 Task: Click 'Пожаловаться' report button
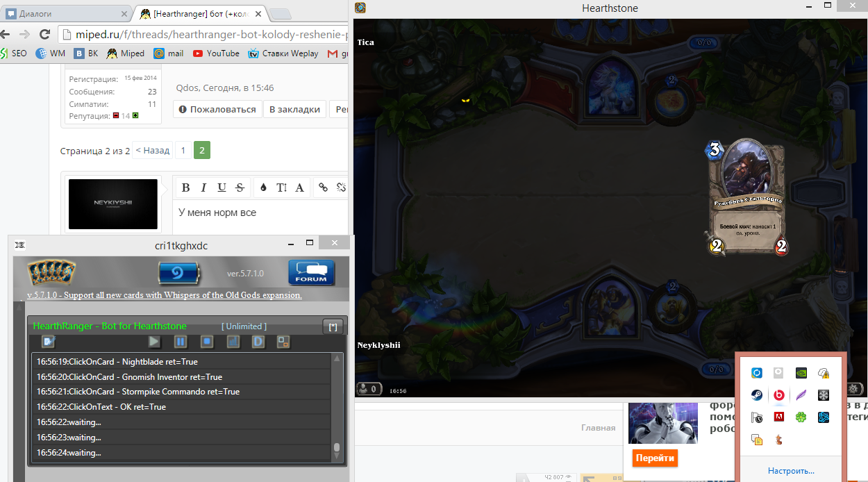click(217, 109)
